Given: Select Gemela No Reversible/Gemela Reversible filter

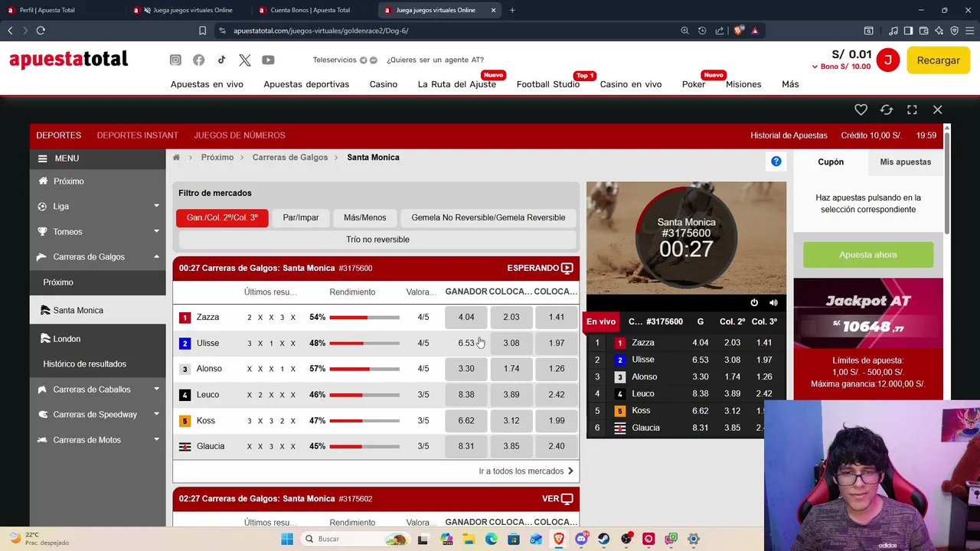Looking at the screenshot, I should point(488,218).
